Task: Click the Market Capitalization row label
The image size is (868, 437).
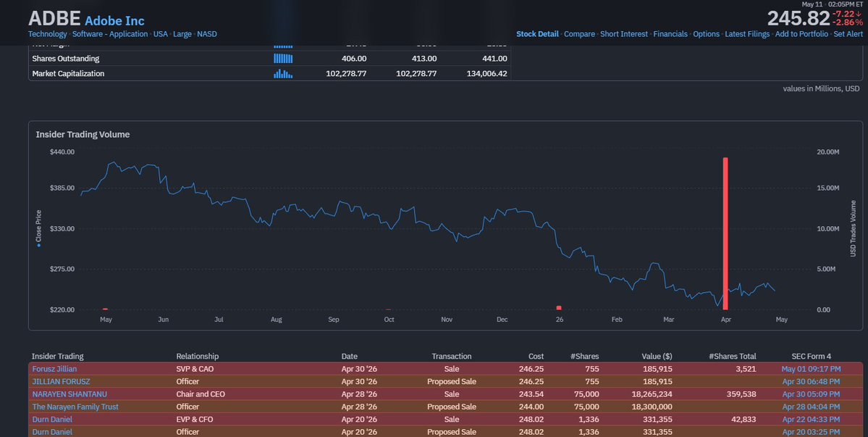Action: pyautogui.click(x=68, y=73)
